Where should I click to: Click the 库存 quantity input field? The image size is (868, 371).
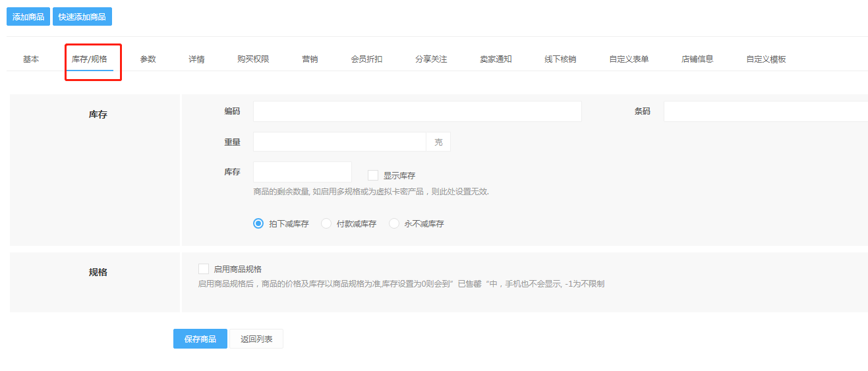click(303, 172)
